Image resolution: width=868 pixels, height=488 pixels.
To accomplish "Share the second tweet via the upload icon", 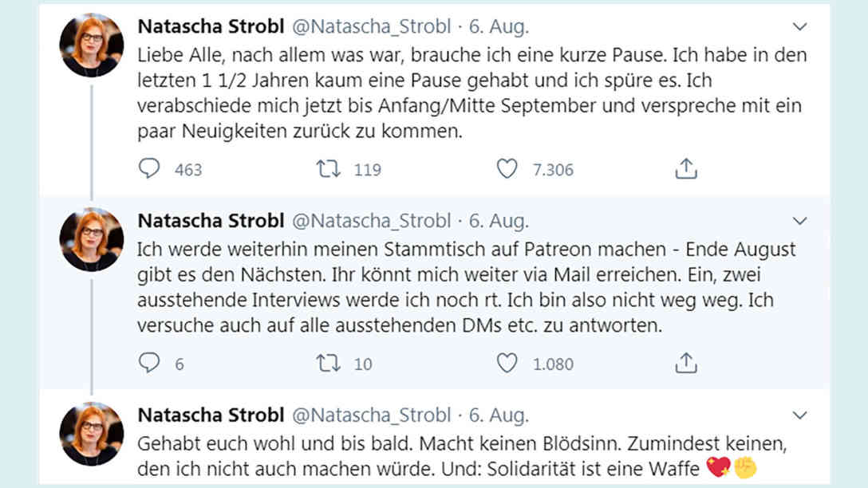I will point(685,363).
